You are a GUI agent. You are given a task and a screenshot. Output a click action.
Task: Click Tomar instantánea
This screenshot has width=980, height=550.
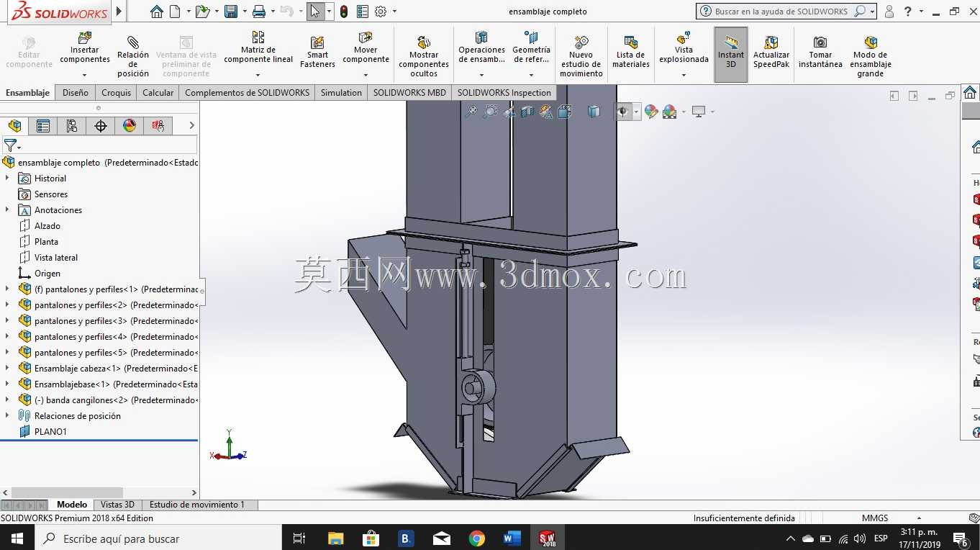tap(820, 52)
